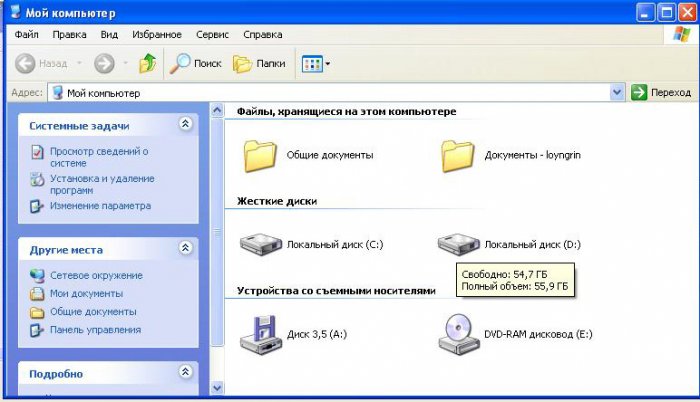Click the Back (Назад) arrow icon
Viewport: 700px width, 402px height.
25,63
